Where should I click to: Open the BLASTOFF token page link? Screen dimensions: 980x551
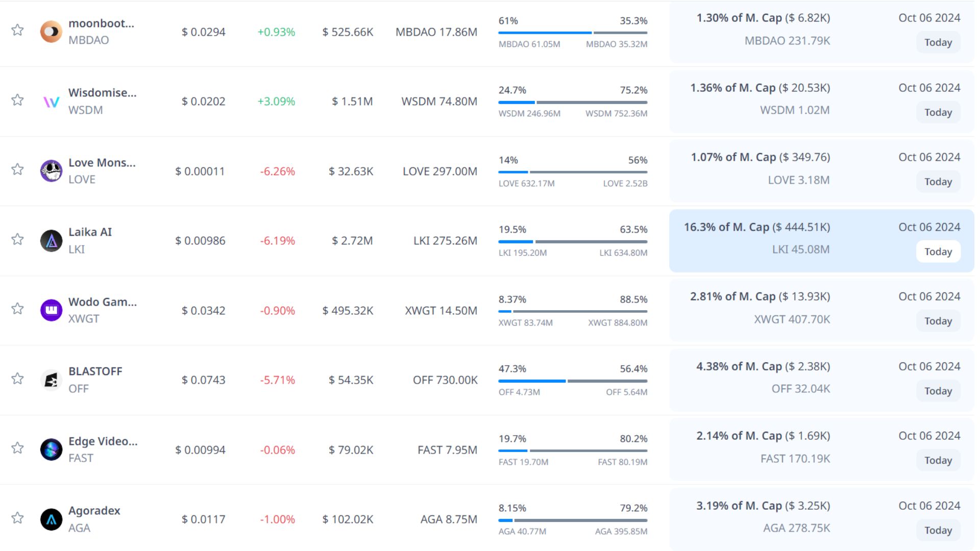[x=95, y=371]
